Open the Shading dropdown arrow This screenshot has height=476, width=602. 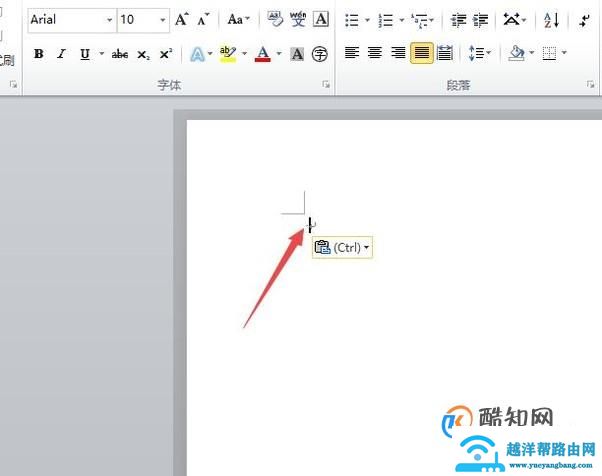pyautogui.click(x=532, y=52)
